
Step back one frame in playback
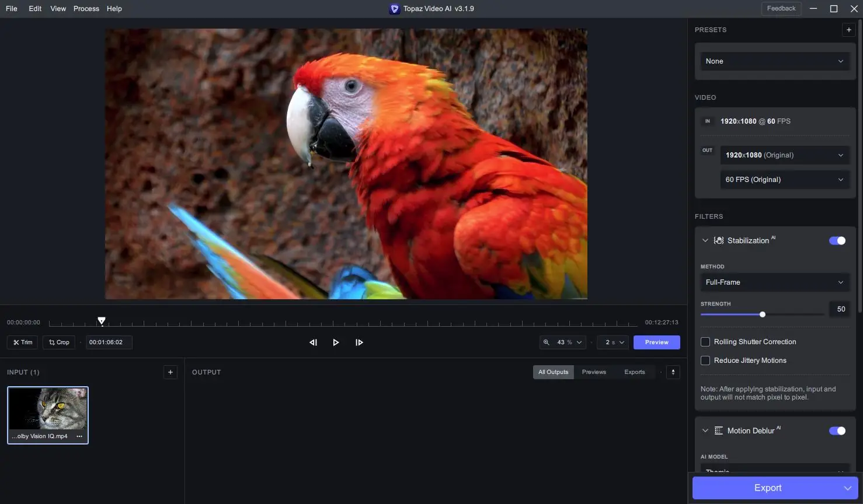313,342
